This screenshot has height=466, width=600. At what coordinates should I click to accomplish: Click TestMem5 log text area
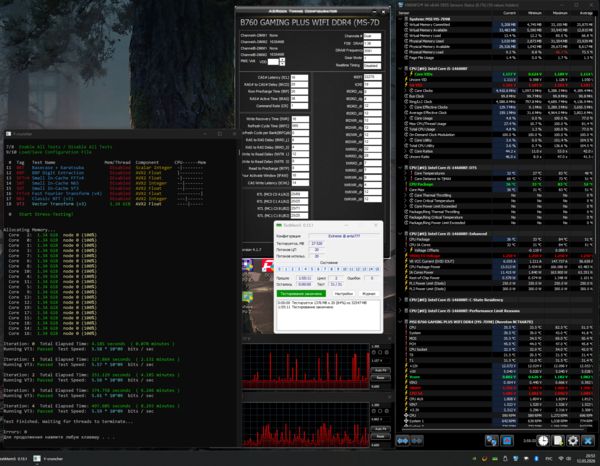(x=328, y=315)
